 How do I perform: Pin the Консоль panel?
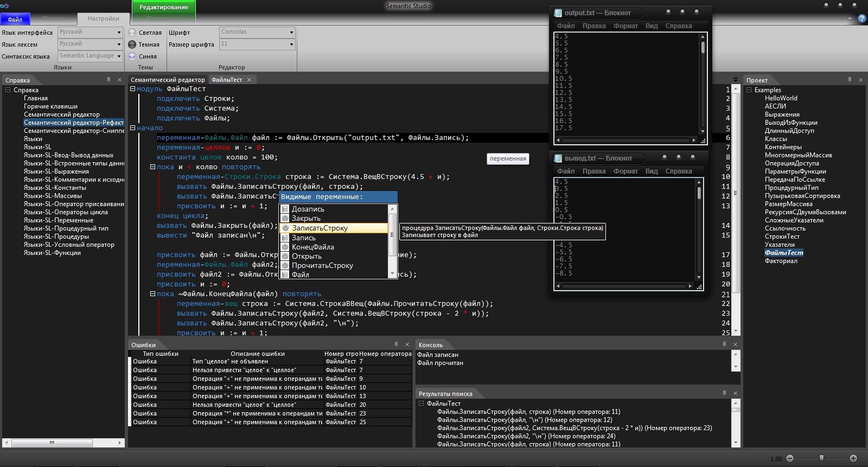click(724, 344)
